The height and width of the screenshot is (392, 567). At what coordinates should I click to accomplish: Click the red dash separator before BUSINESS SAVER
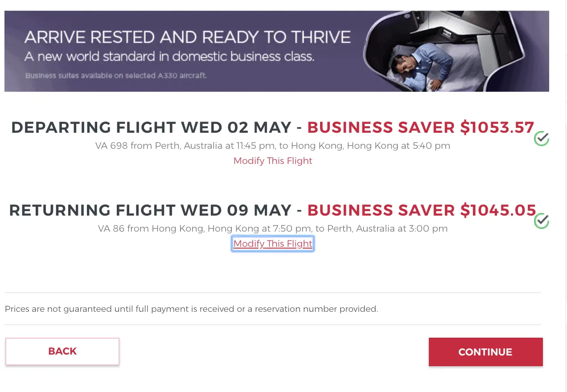(300, 127)
